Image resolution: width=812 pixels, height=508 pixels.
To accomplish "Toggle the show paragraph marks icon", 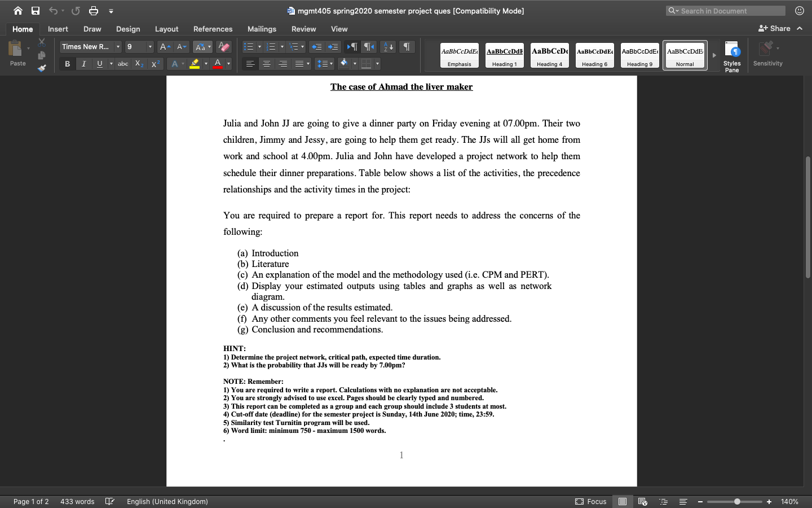I will (406, 47).
